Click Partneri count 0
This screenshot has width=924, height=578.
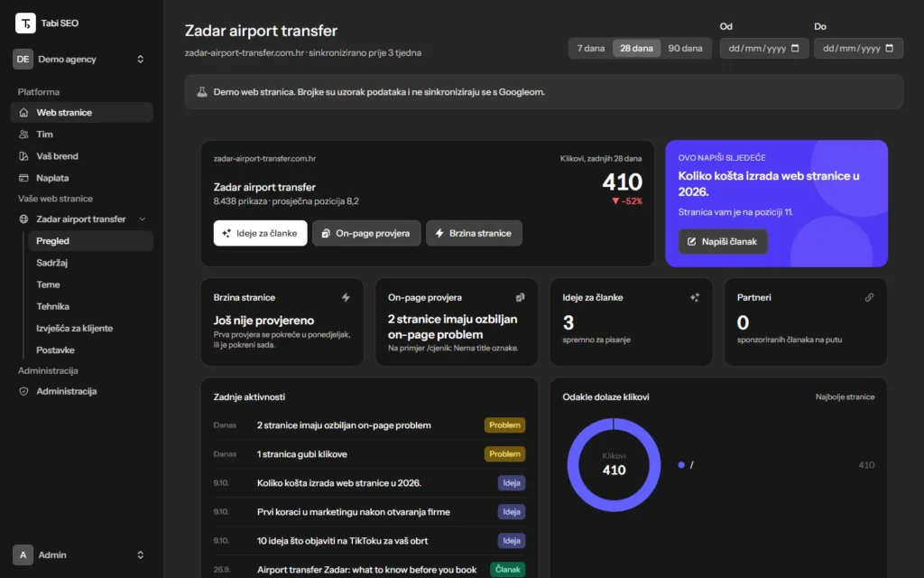tap(743, 322)
